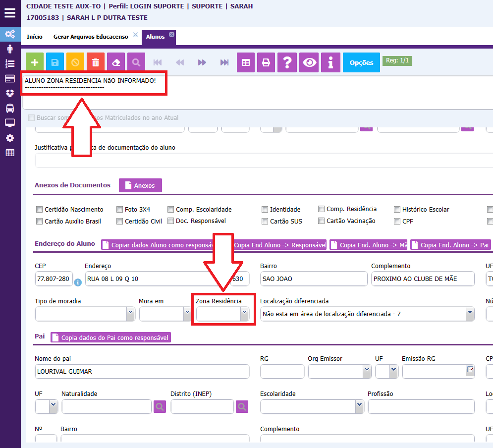
Task: Click the printer icon in toolbar
Action: (266, 62)
